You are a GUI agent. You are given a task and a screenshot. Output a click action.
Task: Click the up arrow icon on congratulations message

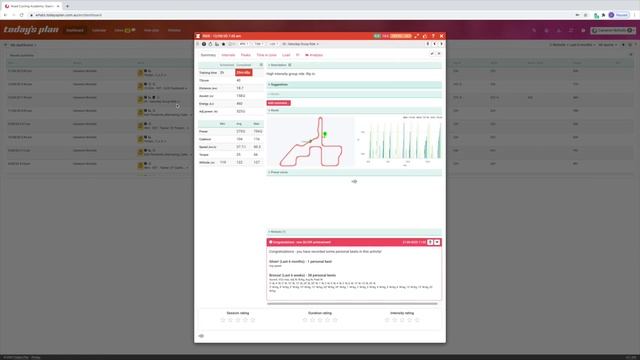click(x=430, y=242)
